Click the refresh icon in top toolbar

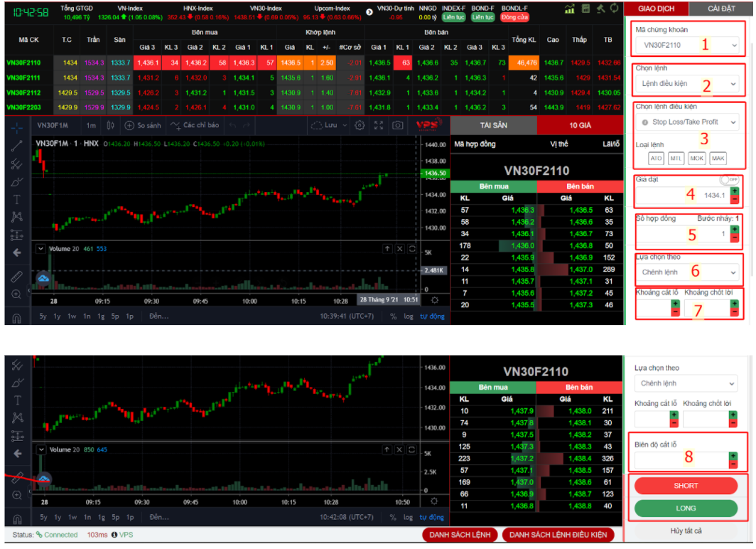[614, 9]
